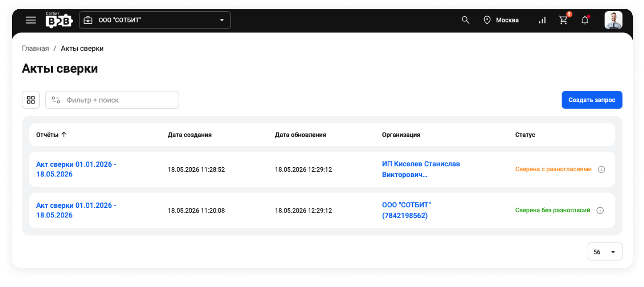The height and width of the screenshot is (287, 644).
Task: Click the filter sliders icon
Action: pos(56,100)
